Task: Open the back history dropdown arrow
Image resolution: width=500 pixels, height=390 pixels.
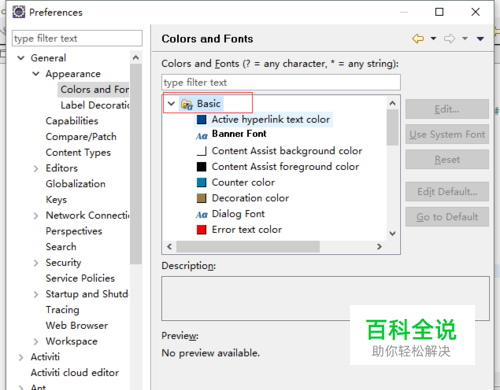Action: [433, 39]
